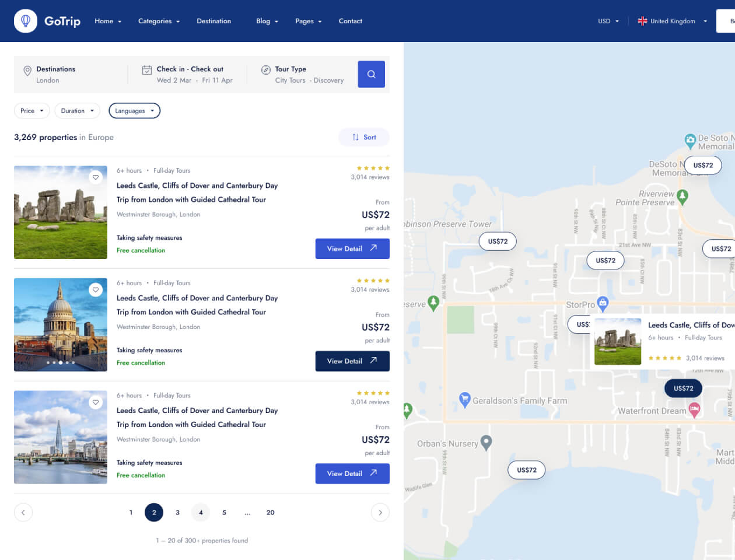Click the blue search magnifier button

pos(371,74)
